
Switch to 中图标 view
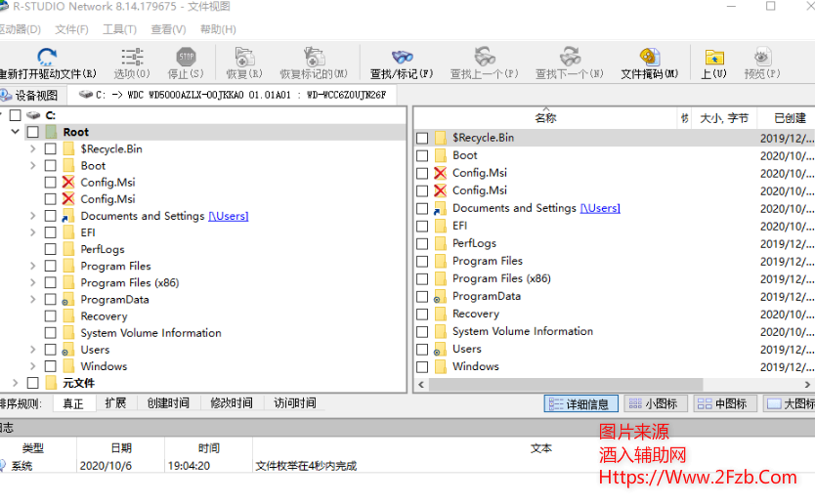tap(724, 403)
